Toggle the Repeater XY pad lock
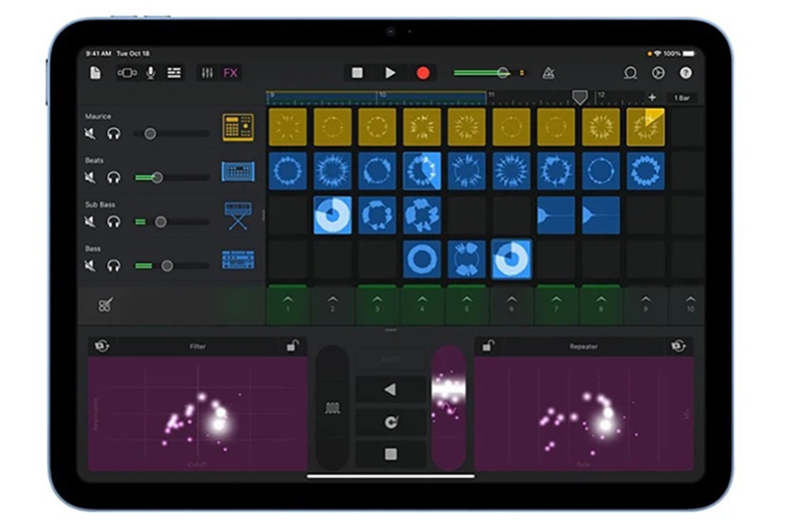 pyautogui.click(x=488, y=346)
